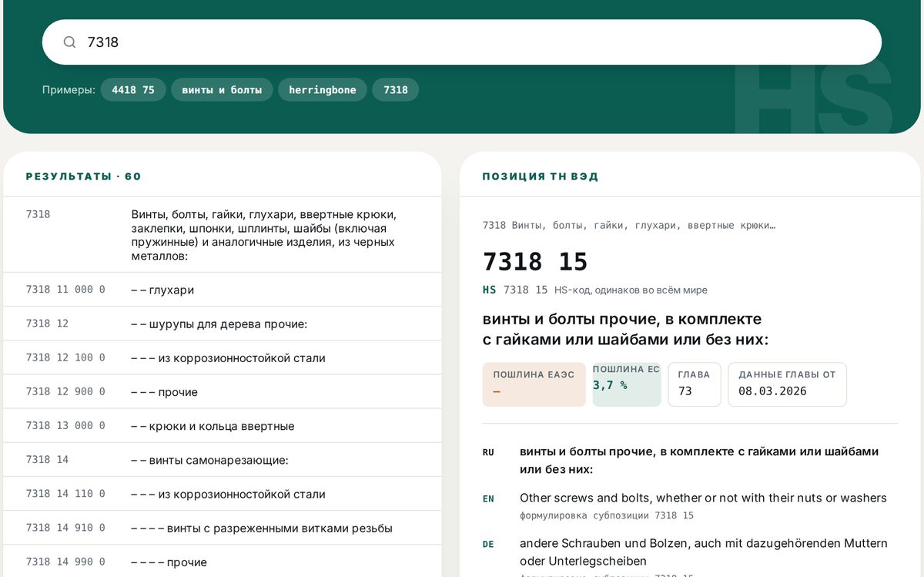This screenshot has width=924, height=577.
Task: Open row 7318 13 000 0 крюки и кольца
Action: (223, 425)
